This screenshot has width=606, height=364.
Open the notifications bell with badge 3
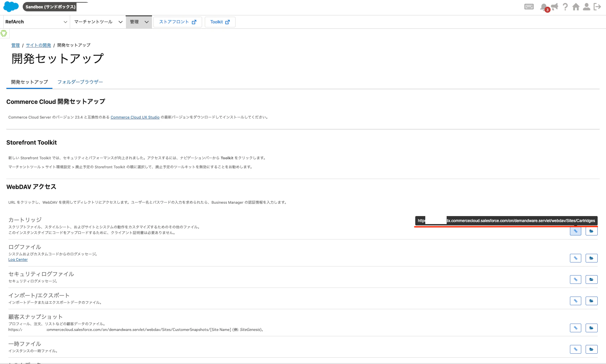click(x=544, y=7)
